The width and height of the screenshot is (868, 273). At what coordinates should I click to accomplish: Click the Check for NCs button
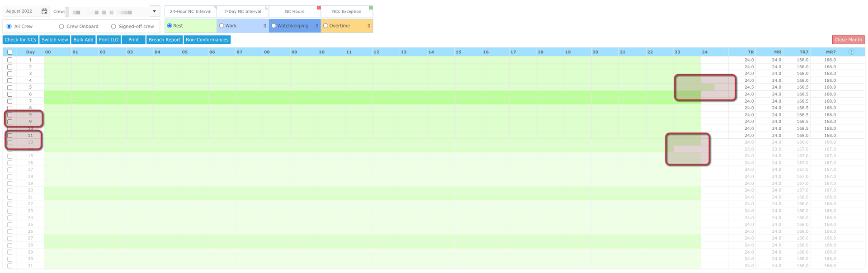click(x=20, y=40)
